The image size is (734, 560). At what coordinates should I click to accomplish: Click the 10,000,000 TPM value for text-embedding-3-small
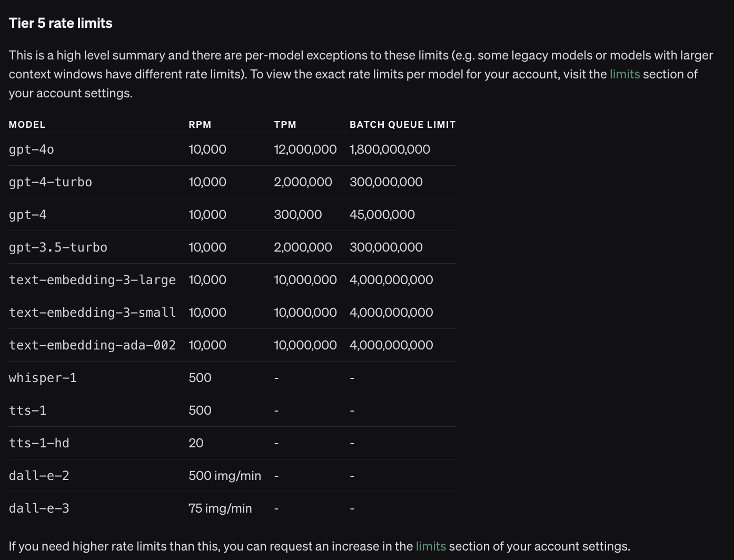[305, 313]
